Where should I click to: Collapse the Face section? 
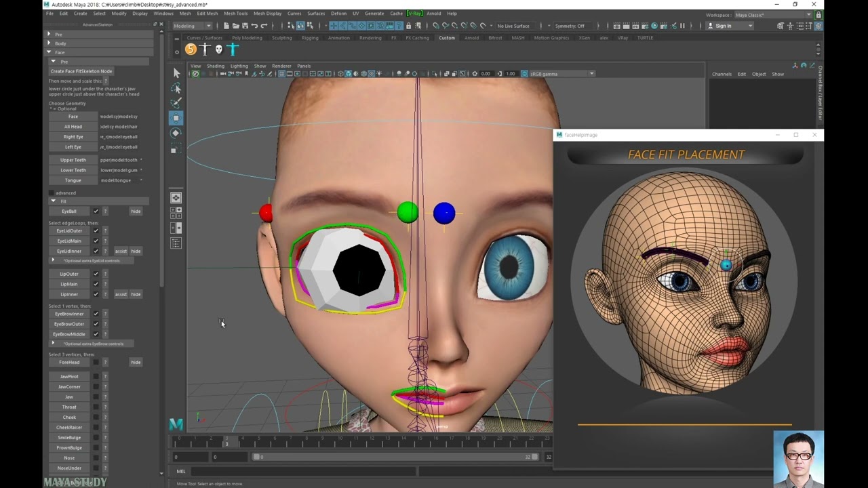[x=49, y=52]
